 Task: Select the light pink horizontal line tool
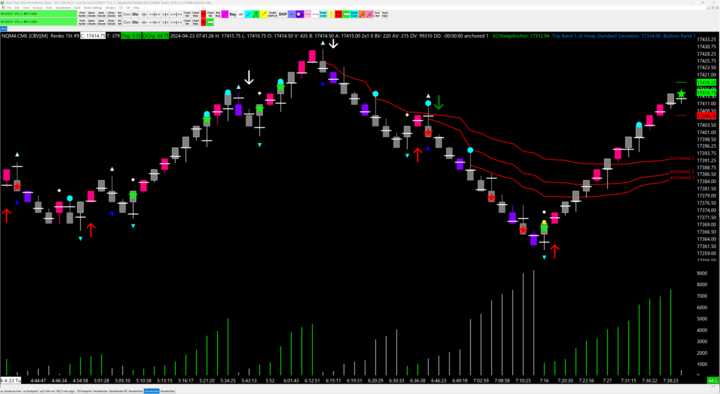pyautogui.click(x=308, y=14)
